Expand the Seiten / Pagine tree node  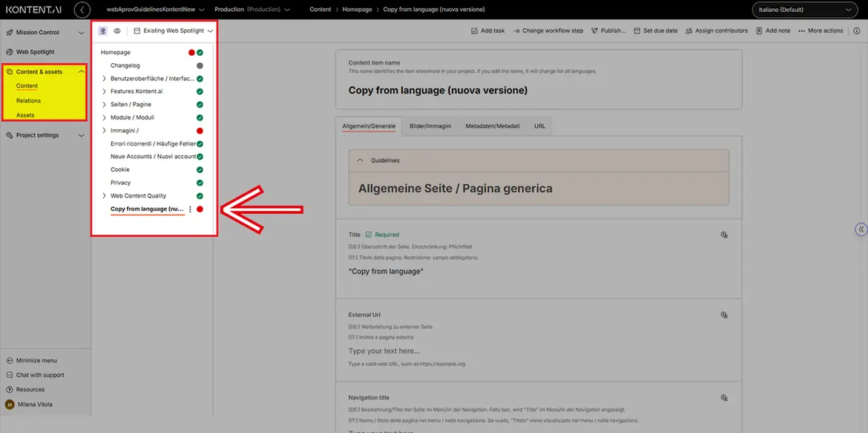pos(105,105)
